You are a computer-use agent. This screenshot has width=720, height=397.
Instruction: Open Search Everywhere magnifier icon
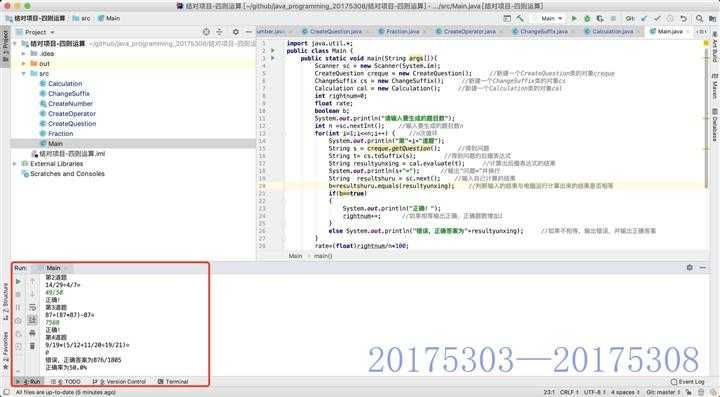[699, 18]
